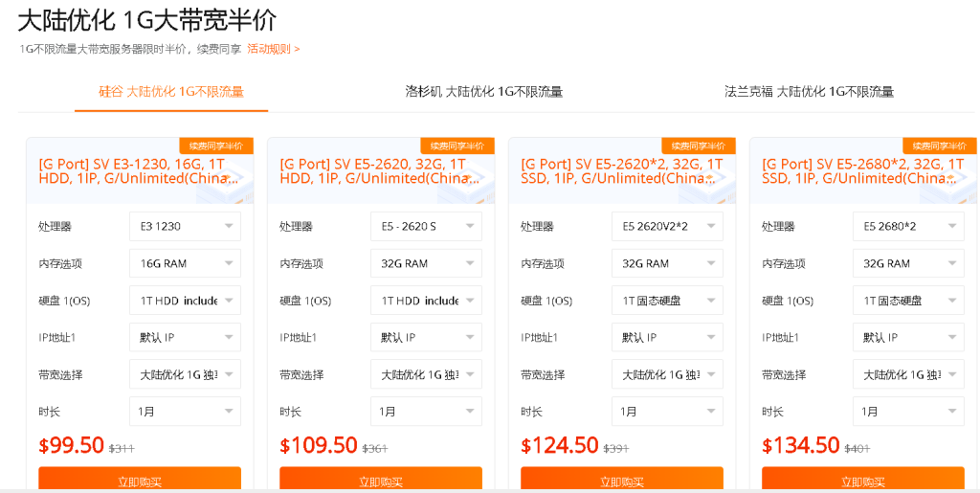Click 立即购买 for the $109.50 plan
This screenshot has height=493, width=980.
click(x=381, y=481)
